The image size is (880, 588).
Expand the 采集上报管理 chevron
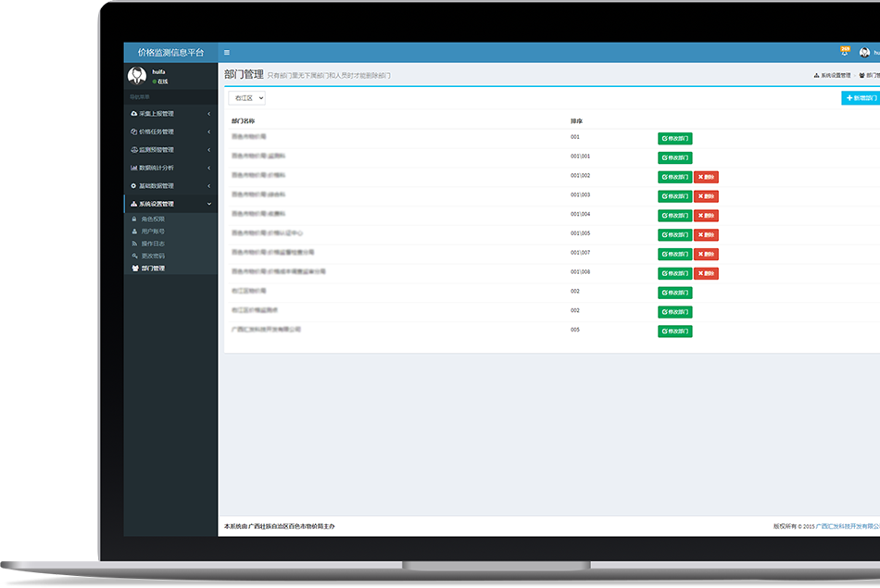[x=208, y=114]
